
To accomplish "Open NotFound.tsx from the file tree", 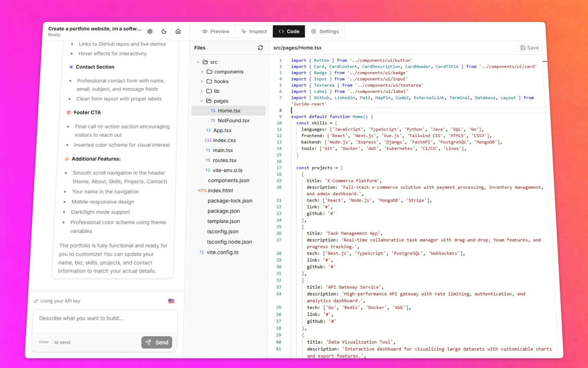I will [233, 120].
